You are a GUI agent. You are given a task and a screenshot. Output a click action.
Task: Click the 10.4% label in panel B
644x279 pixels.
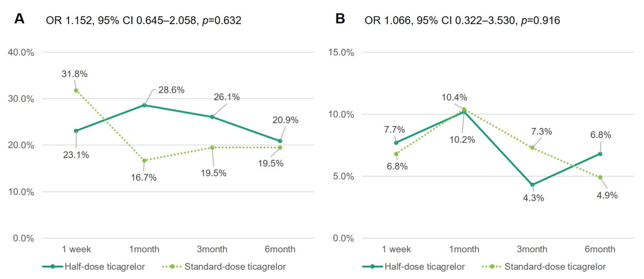(454, 97)
